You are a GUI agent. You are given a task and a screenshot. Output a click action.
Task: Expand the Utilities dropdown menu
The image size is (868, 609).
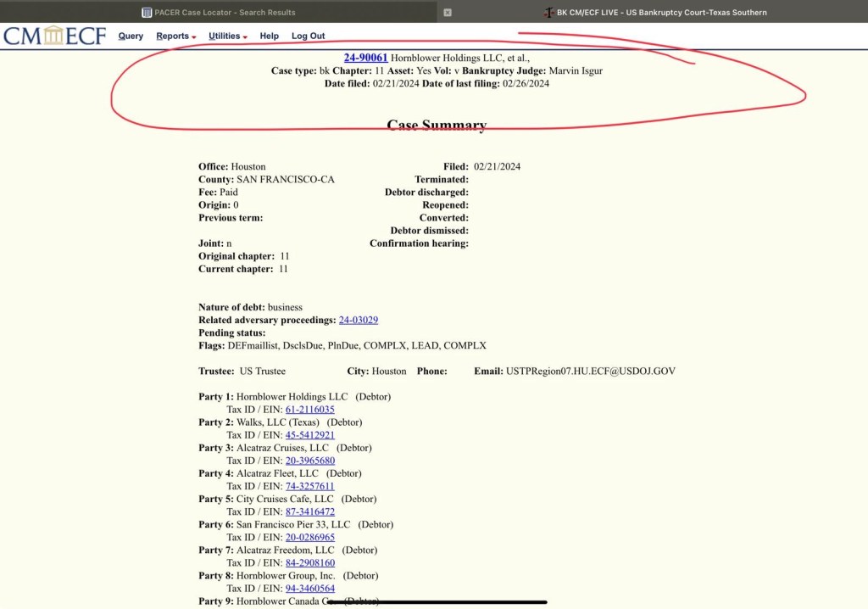pos(227,36)
